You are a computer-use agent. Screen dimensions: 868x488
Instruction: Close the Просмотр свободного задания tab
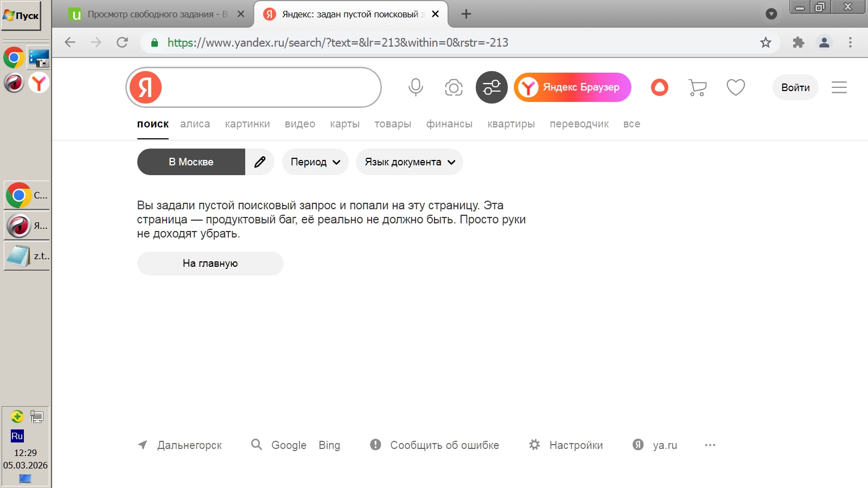(x=241, y=14)
